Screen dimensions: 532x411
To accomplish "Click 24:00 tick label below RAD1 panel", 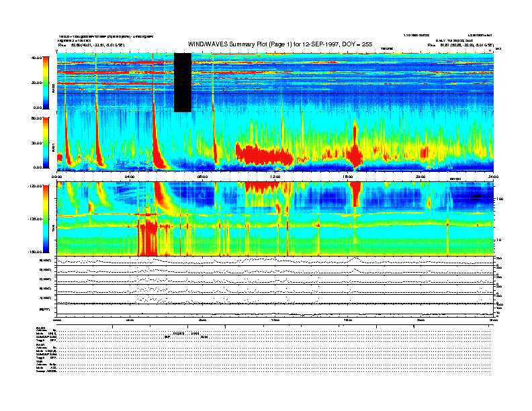I will pyautogui.click(x=493, y=177).
